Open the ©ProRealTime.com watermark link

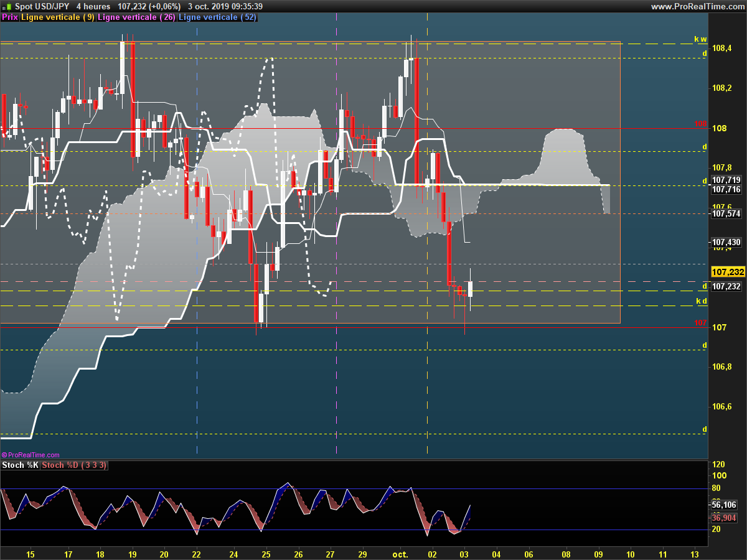(31, 455)
